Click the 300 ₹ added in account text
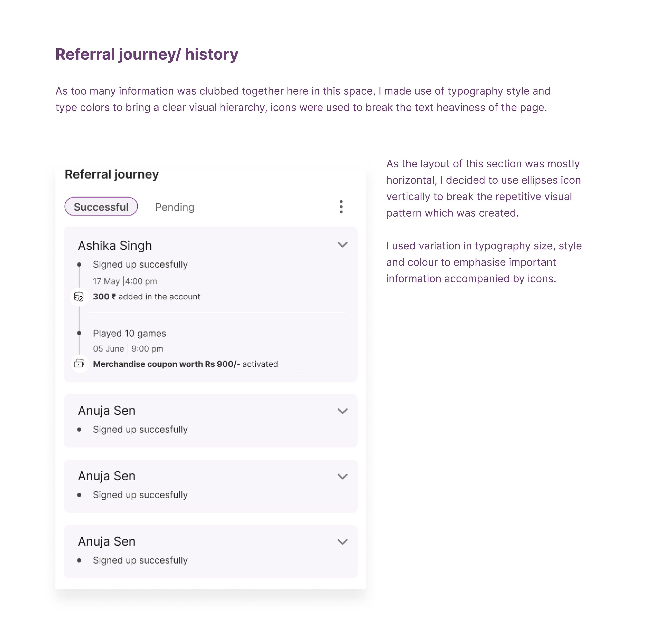The width and height of the screenshot is (656, 644). (147, 297)
